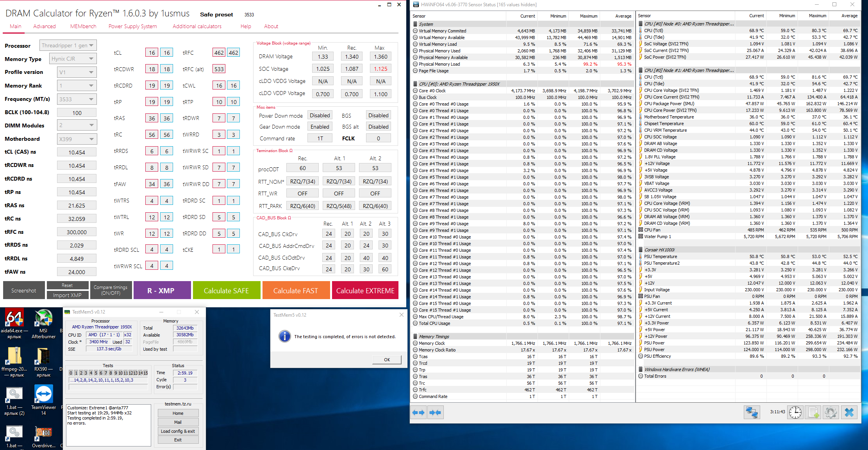The width and height of the screenshot is (868, 450).
Task: Click the BCLK value input field
Action: click(77, 113)
